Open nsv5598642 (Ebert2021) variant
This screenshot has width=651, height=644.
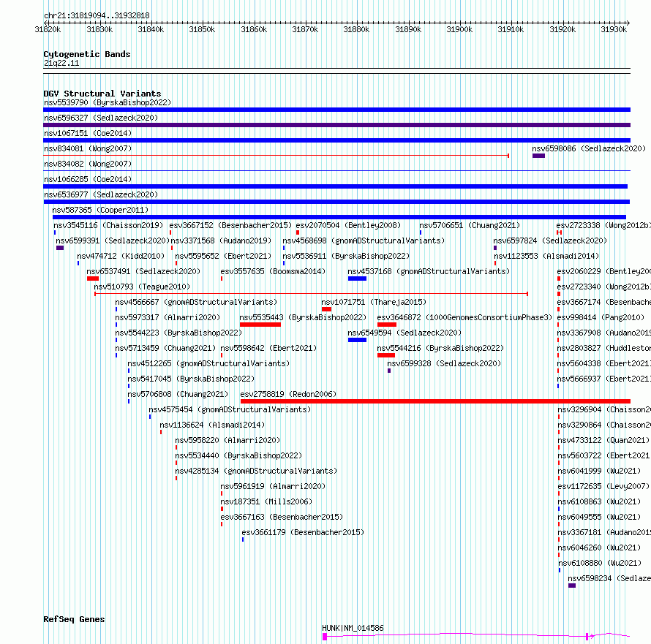tap(268, 348)
